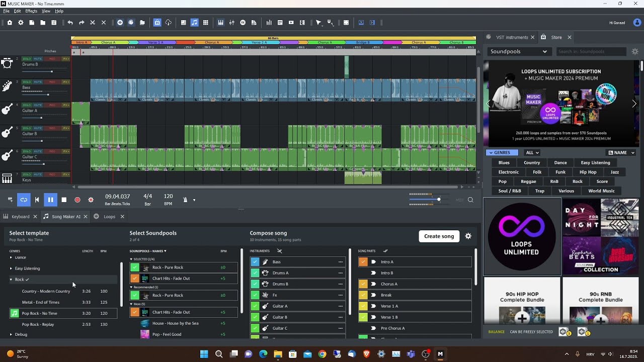
Task: Uncheck Intro A song part checkbox
Action: [x=363, y=262]
